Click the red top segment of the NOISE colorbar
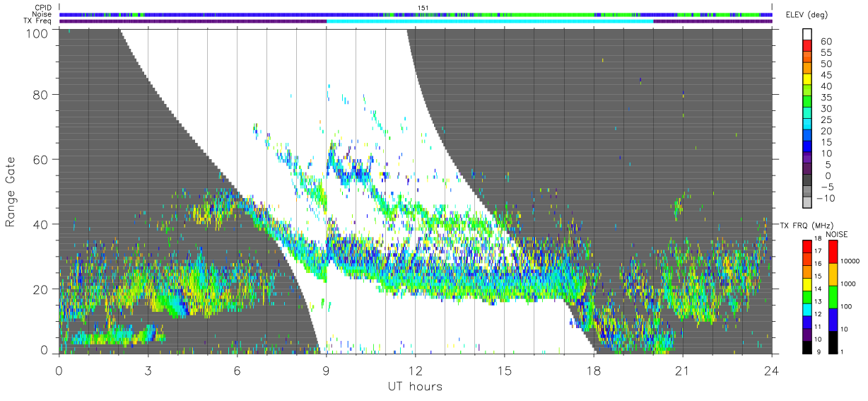 833,251
